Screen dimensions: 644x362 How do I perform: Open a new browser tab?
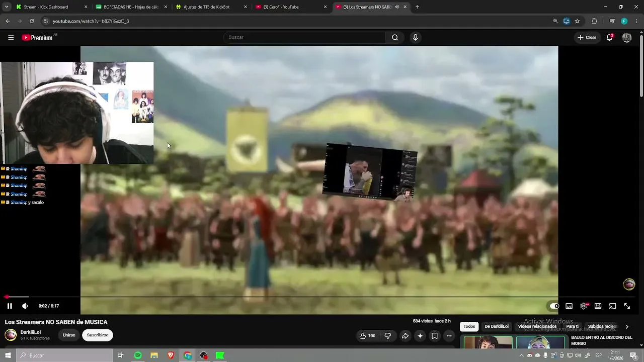click(x=417, y=7)
